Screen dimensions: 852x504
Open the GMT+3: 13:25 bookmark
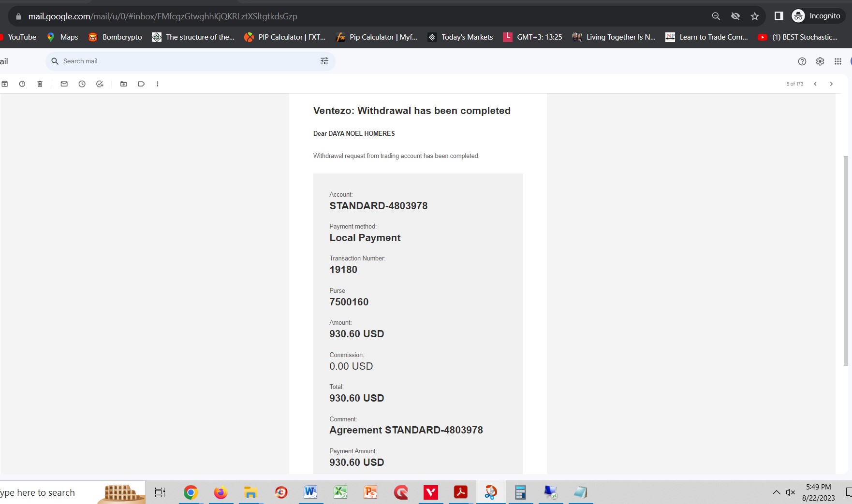click(x=532, y=37)
